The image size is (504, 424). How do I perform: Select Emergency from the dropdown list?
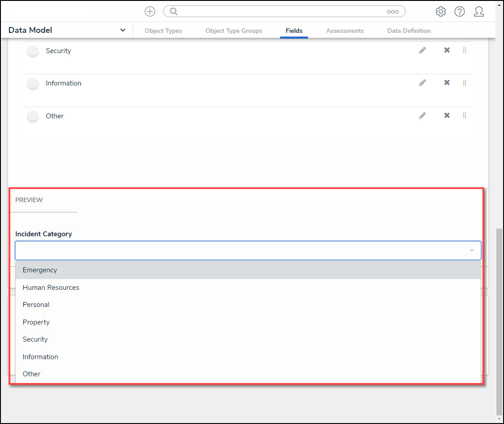(40, 270)
